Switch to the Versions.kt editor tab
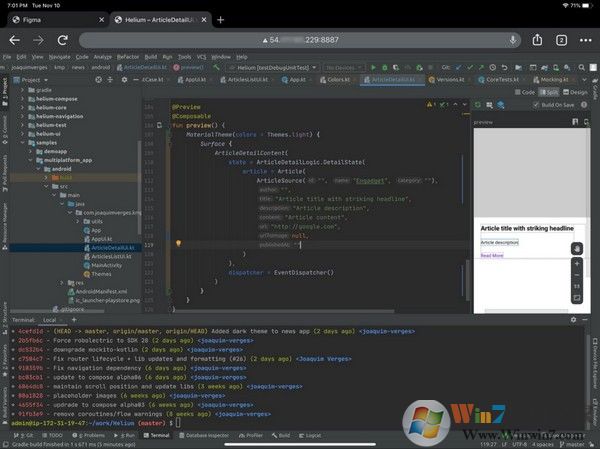The height and width of the screenshot is (449, 600). coord(450,79)
